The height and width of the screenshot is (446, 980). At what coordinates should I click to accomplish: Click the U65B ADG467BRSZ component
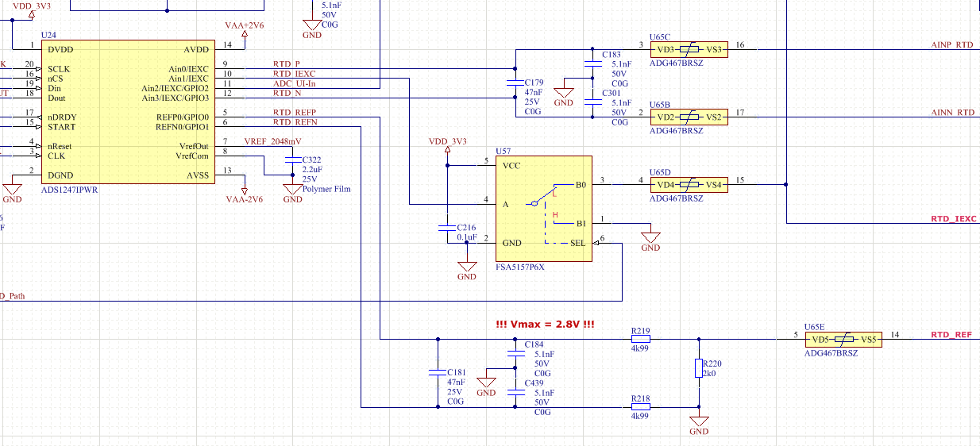(x=688, y=117)
